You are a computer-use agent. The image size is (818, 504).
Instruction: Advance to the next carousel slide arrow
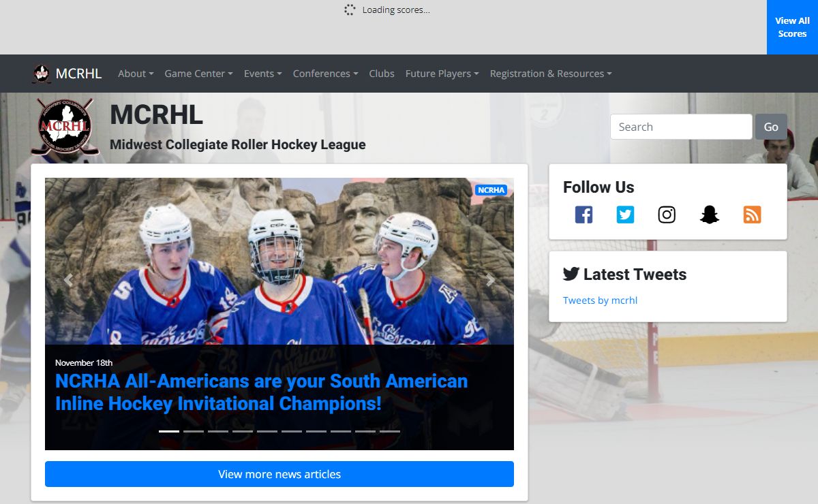491,280
